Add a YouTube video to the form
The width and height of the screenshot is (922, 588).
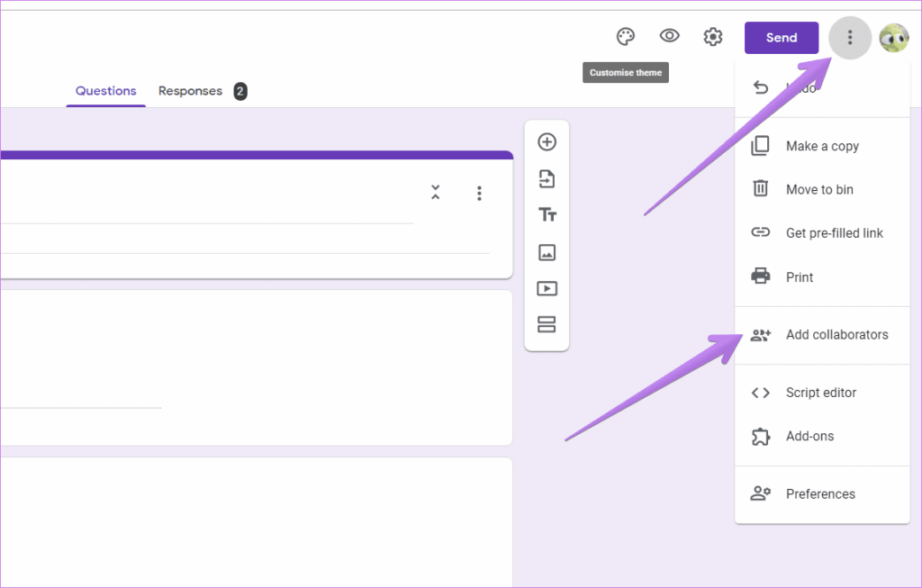tap(547, 288)
